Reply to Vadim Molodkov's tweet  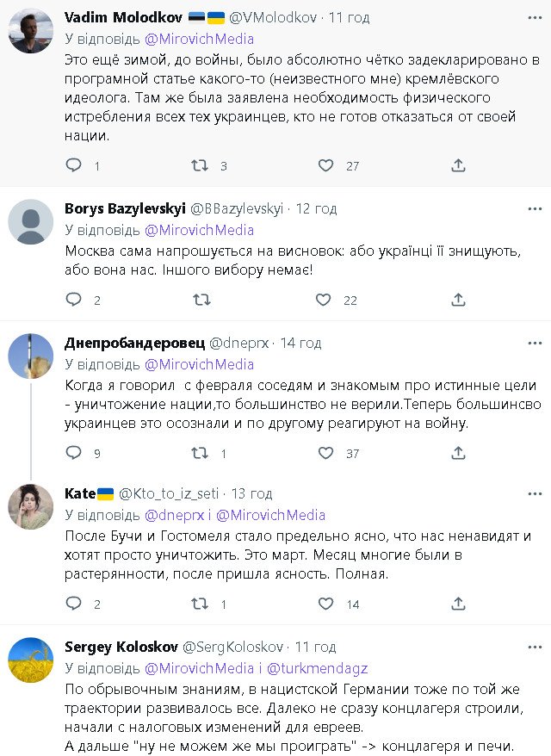[x=74, y=165]
